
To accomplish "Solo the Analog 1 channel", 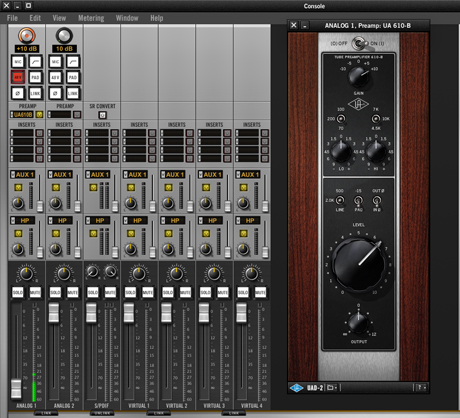I will coord(18,292).
